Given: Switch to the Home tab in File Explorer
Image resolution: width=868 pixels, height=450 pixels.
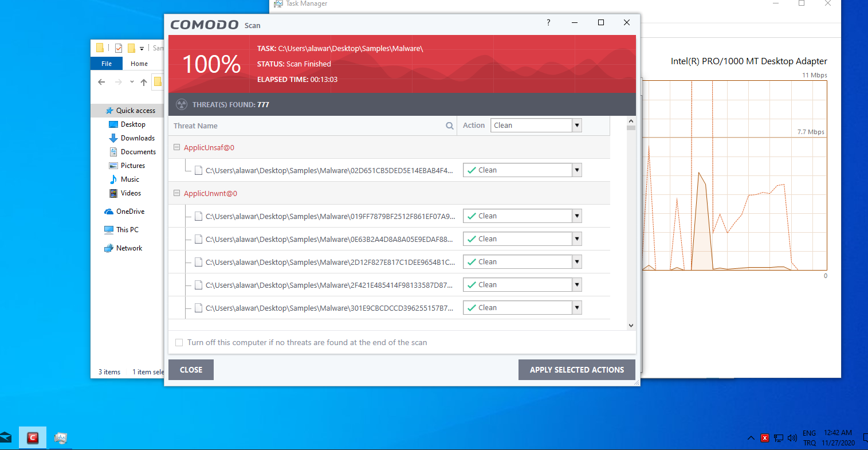Looking at the screenshot, I should [x=139, y=64].
